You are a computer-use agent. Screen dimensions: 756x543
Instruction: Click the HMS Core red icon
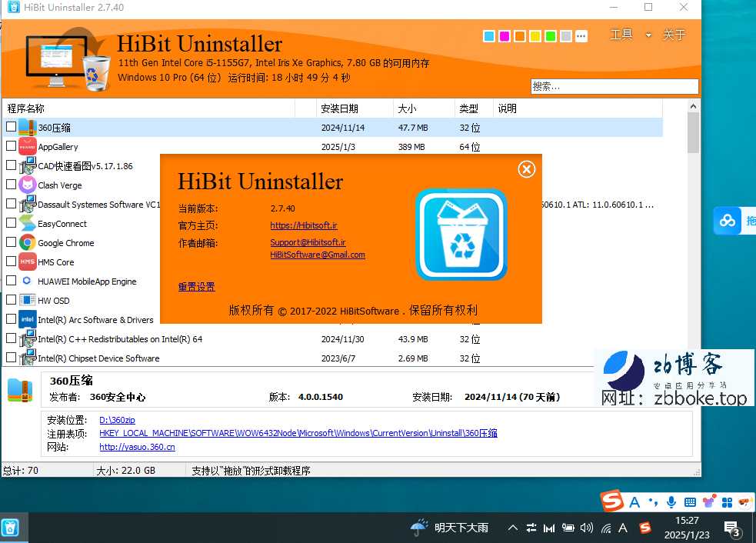click(28, 262)
